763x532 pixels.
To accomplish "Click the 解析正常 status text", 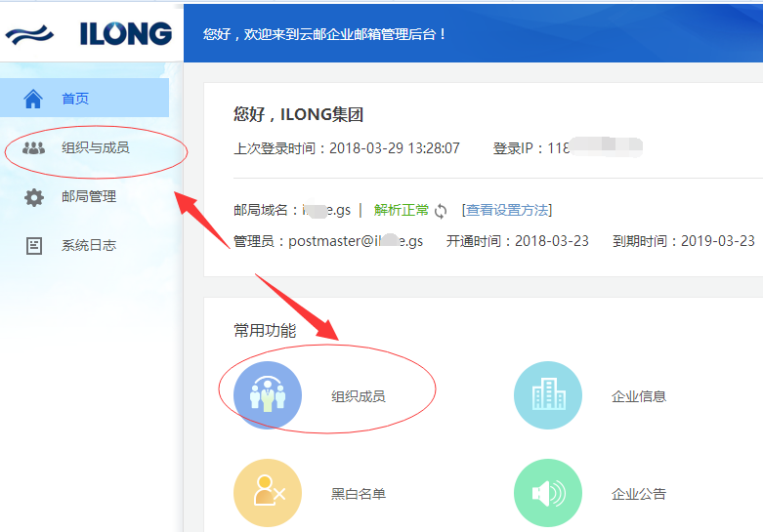I will tap(401, 210).
